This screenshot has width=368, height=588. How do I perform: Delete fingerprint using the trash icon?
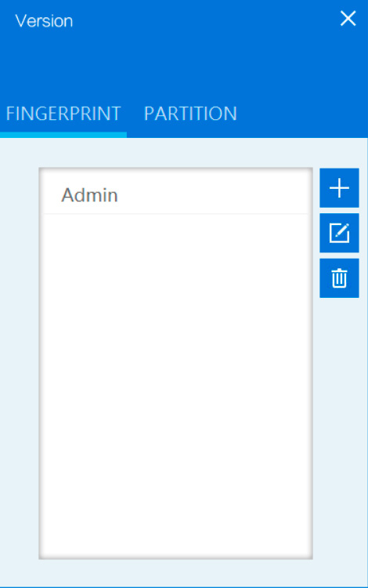[339, 278]
